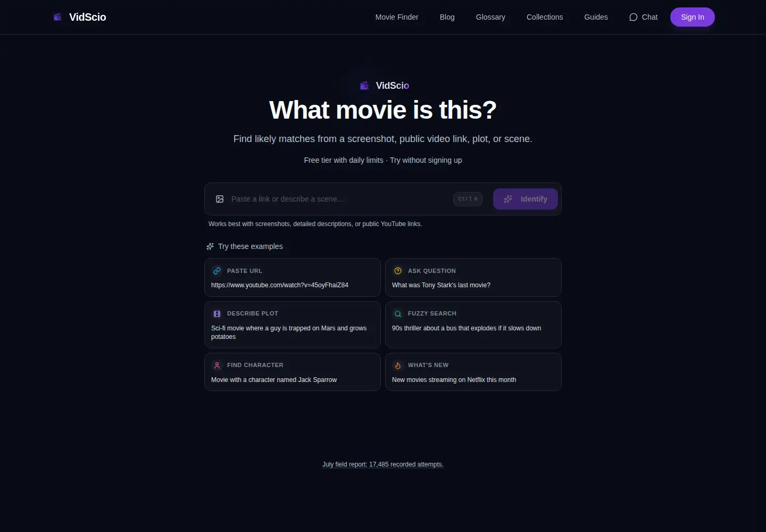Screen dimensions: 766x532
Task: Click the FIND CHARACTER label
Action: [255, 365]
